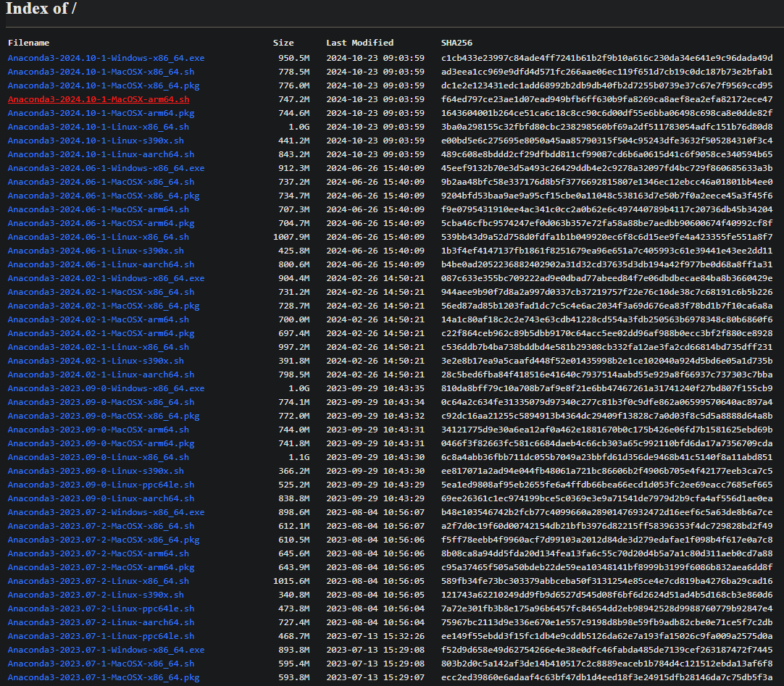
Task: Open Anaconda3-2023.07-1-MacOSX-x86_64.sh link
Action: point(101,663)
